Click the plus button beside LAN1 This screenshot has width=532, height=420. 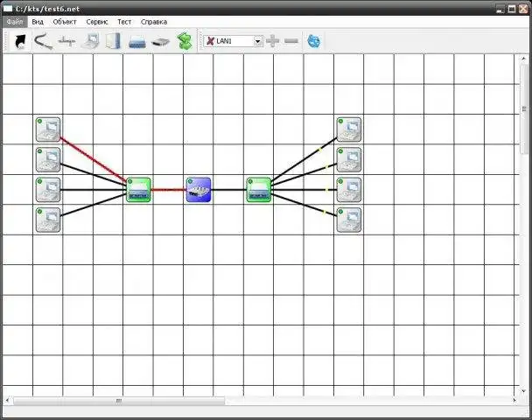pos(273,41)
